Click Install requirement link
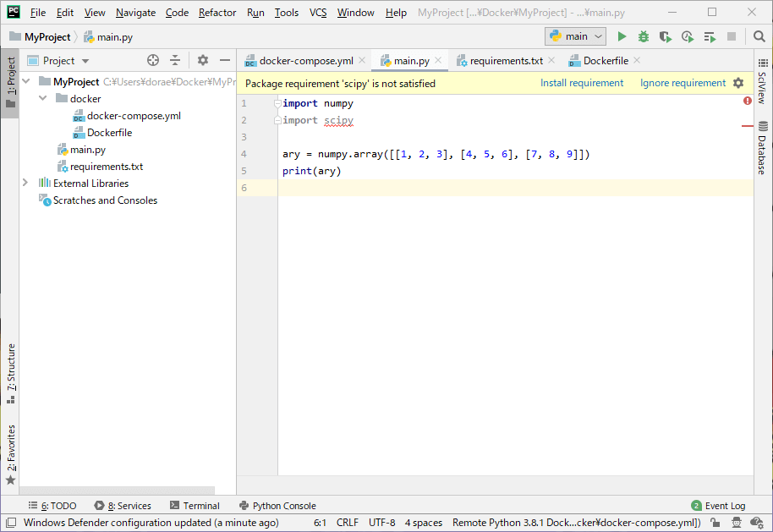 pyautogui.click(x=582, y=83)
